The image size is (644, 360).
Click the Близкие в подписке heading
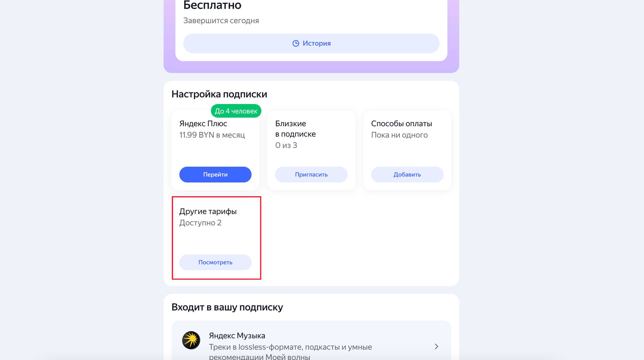click(x=295, y=129)
